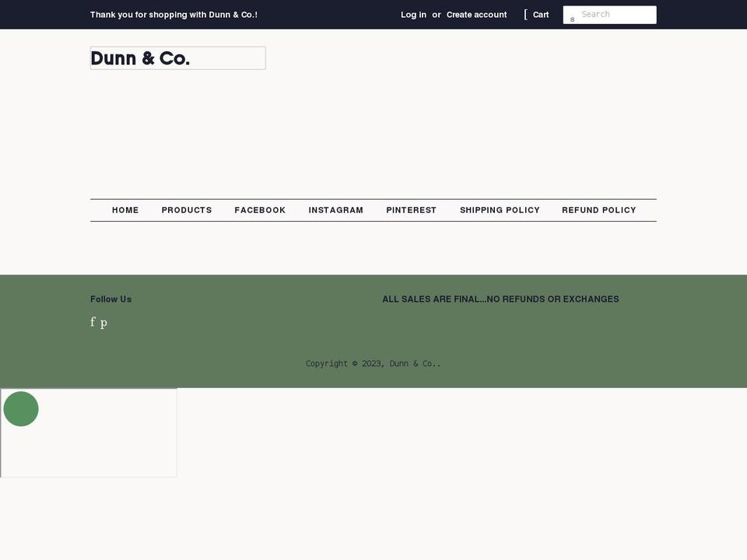This screenshot has width=747, height=560.
Task: Click the green circular chat bubble
Action: (21, 409)
